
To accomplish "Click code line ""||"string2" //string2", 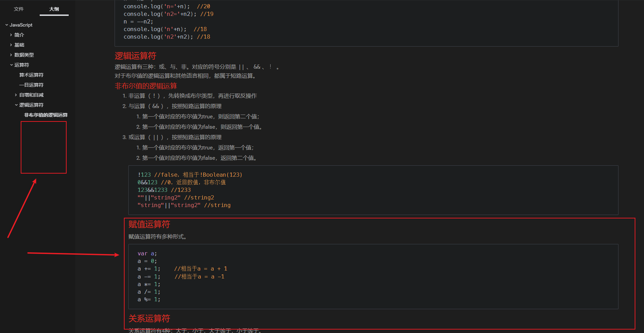I will coord(176,198).
